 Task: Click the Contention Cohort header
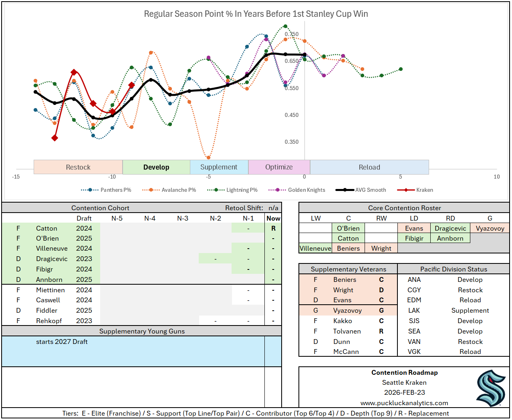point(100,208)
